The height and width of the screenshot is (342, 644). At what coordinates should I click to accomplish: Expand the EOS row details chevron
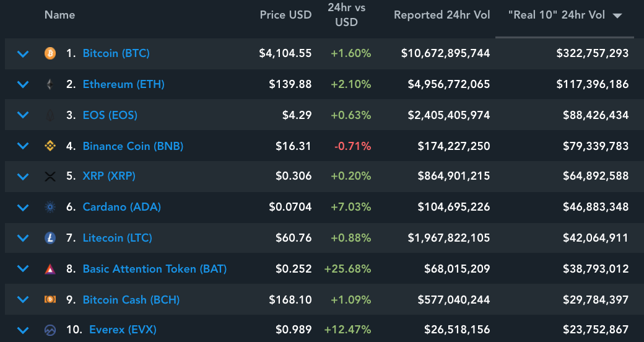point(23,115)
